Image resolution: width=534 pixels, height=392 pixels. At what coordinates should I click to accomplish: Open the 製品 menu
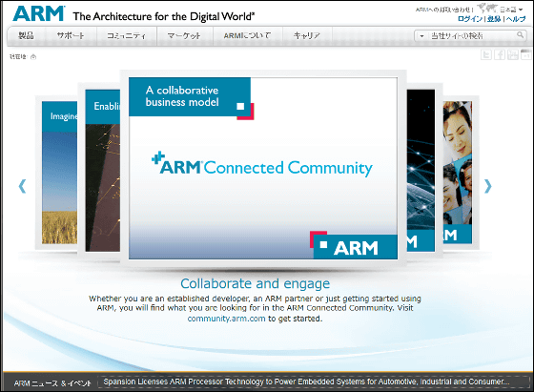pos(26,35)
